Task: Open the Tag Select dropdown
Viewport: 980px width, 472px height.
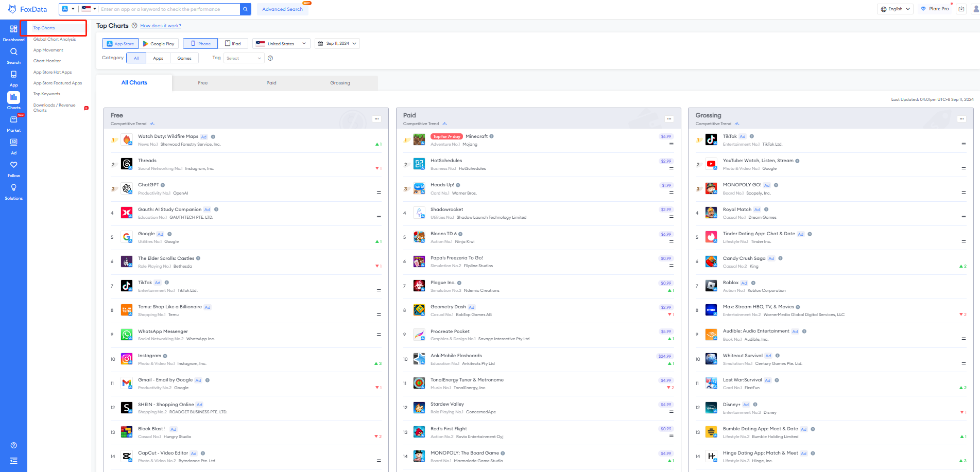Action: click(x=244, y=58)
